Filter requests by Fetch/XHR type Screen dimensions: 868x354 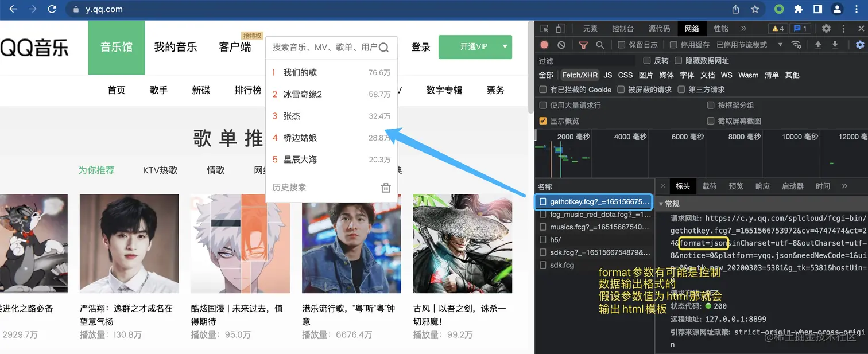point(579,75)
